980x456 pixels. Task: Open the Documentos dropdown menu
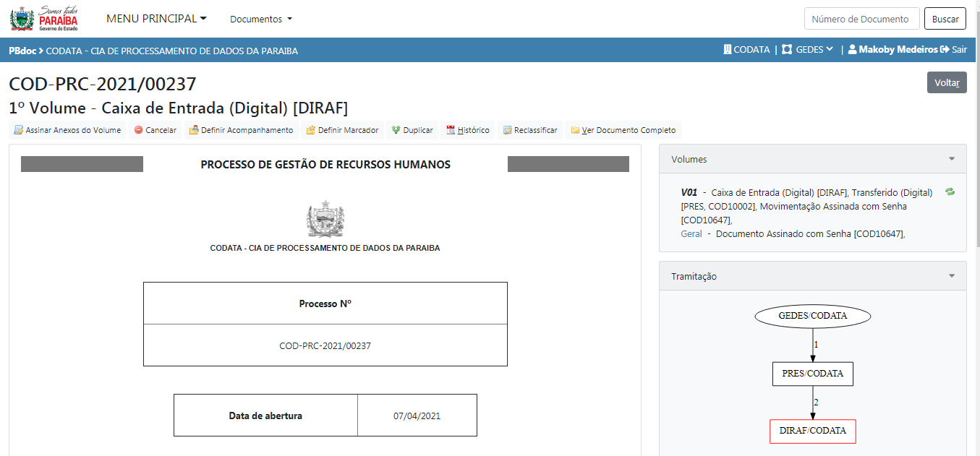(x=260, y=19)
